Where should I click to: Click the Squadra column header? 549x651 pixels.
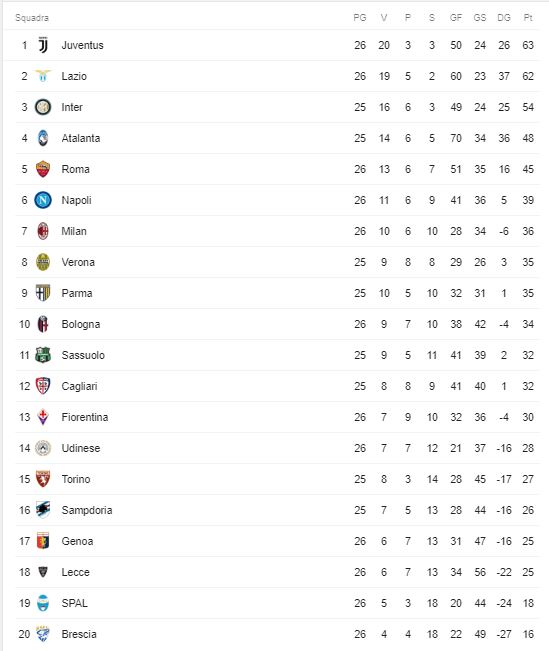click(32, 18)
